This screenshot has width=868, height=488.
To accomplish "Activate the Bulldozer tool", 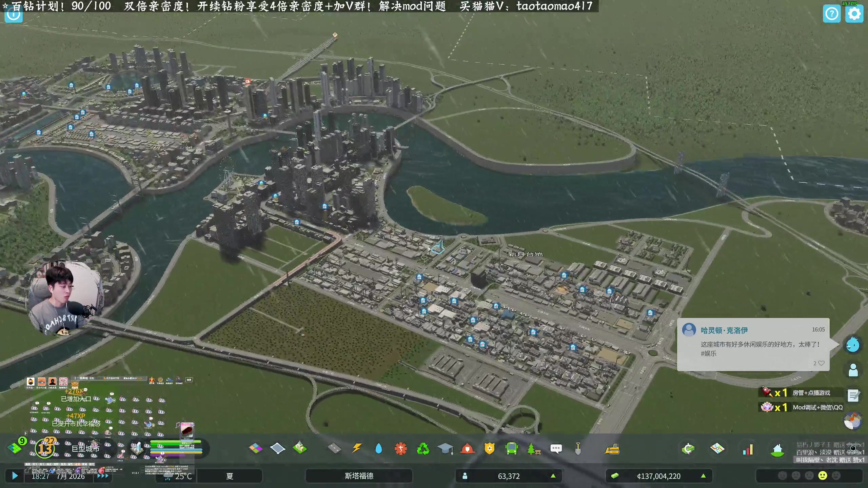I will (x=612, y=449).
